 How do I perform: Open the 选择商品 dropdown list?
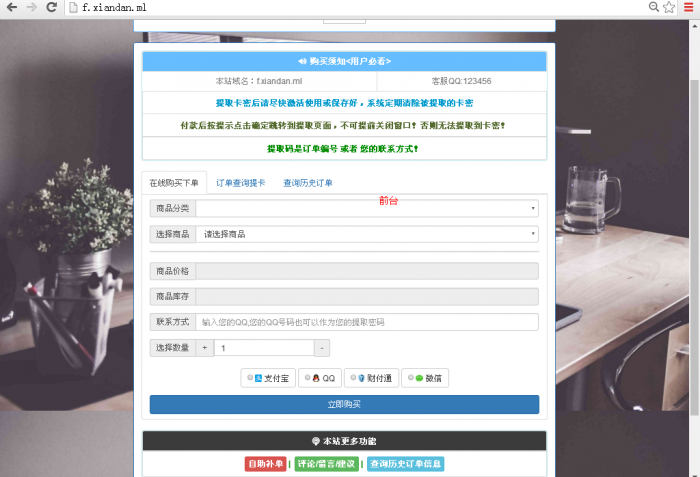[366, 234]
